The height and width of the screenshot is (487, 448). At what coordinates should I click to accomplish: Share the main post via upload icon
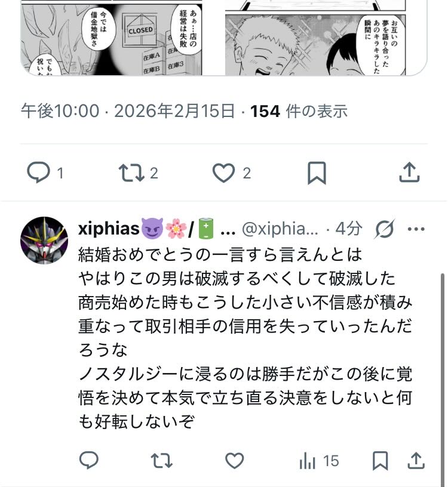click(409, 172)
